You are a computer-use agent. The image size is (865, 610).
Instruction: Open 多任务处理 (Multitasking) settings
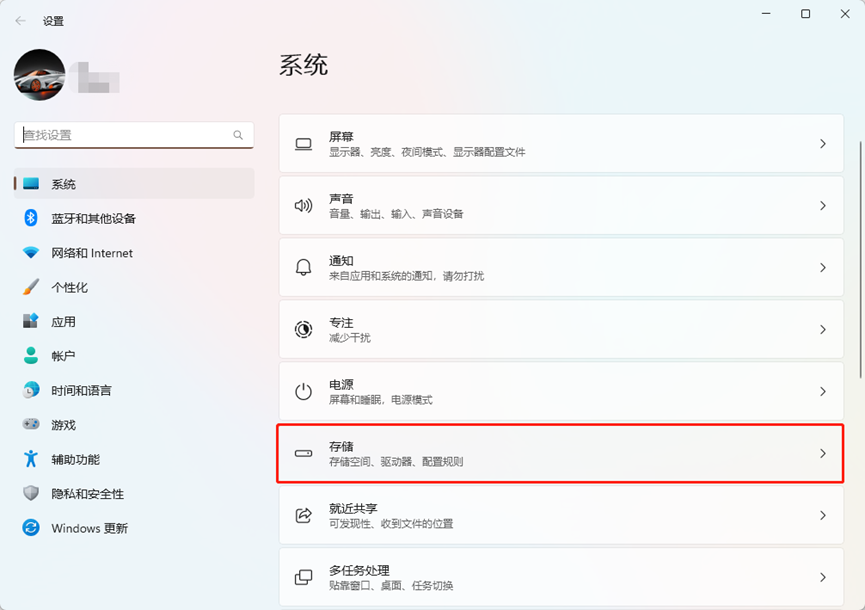pos(560,577)
